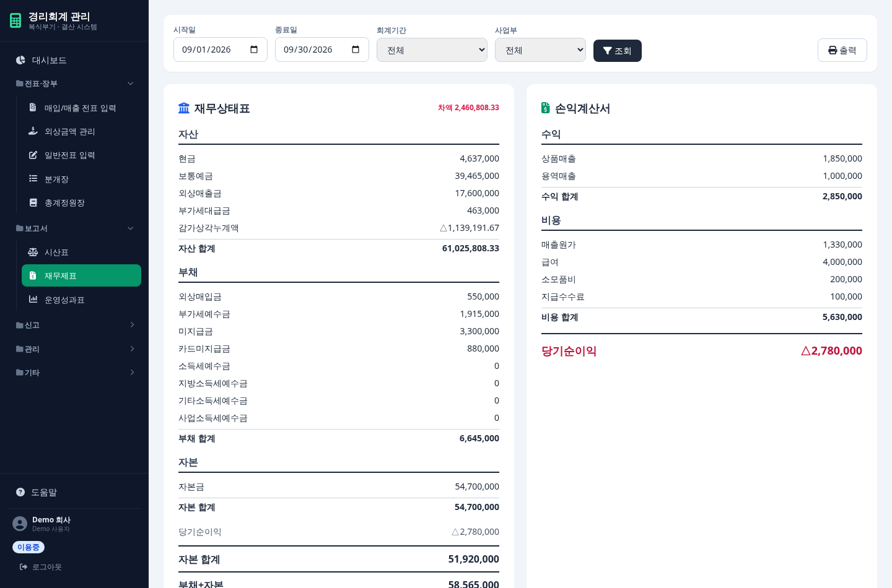The image size is (892, 588).
Task: Click the Demo 회사 user avatar icon
Action: click(x=20, y=524)
